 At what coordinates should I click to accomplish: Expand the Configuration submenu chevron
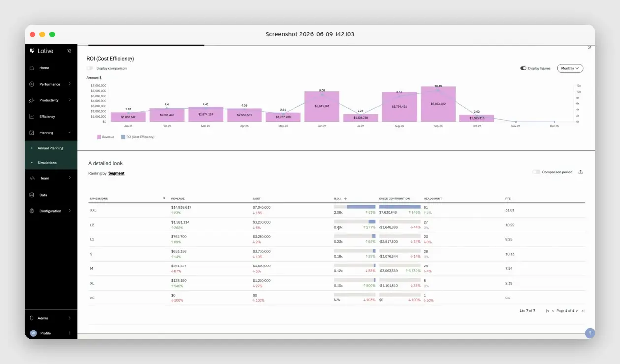[x=69, y=211]
